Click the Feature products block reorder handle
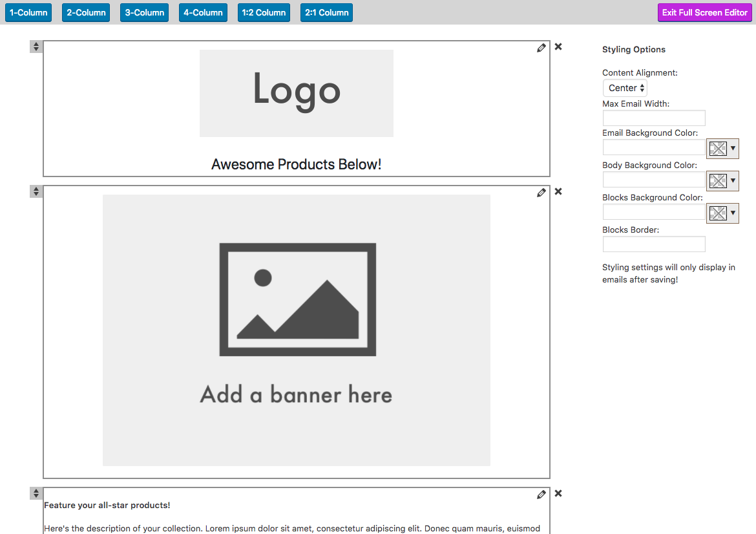 tap(36, 493)
